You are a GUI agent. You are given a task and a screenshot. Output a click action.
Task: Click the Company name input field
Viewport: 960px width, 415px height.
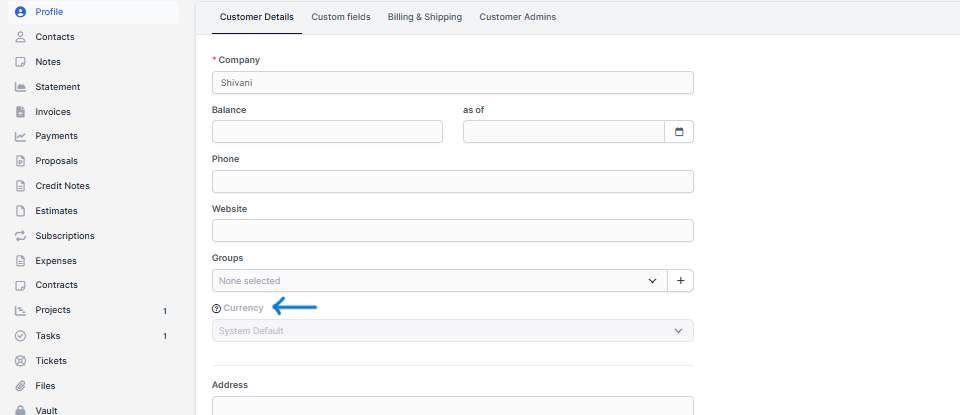452,83
